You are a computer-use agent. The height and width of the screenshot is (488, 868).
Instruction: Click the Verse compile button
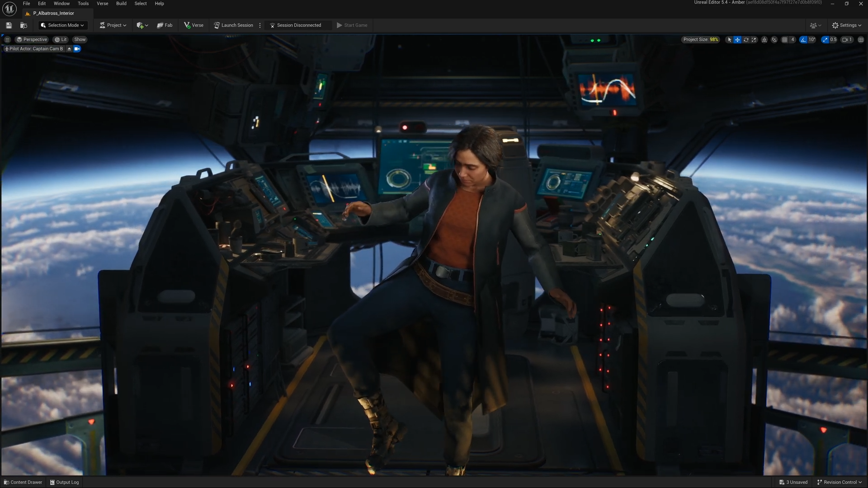(193, 25)
